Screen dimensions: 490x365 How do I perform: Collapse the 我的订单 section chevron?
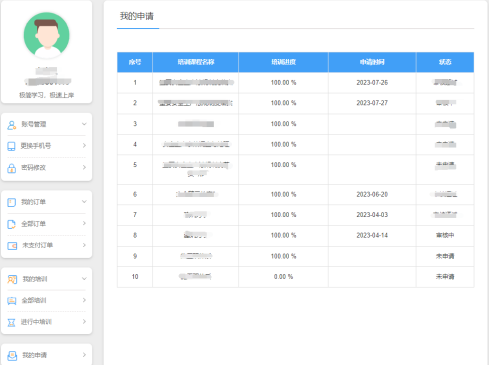pos(84,202)
